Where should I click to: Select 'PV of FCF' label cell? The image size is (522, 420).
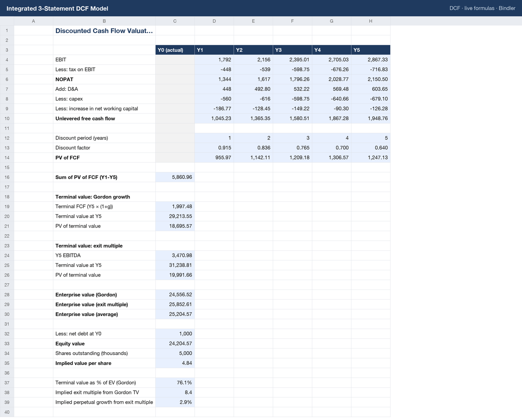click(x=104, y=158)
